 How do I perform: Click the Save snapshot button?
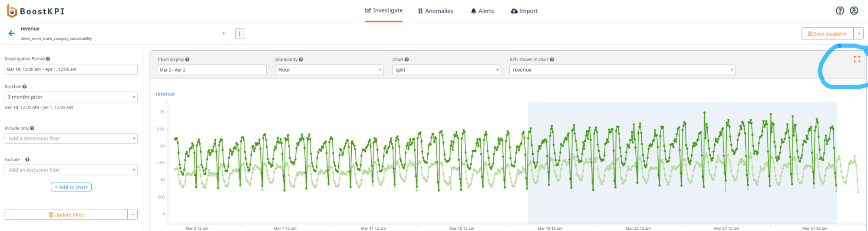pos(827,34)
